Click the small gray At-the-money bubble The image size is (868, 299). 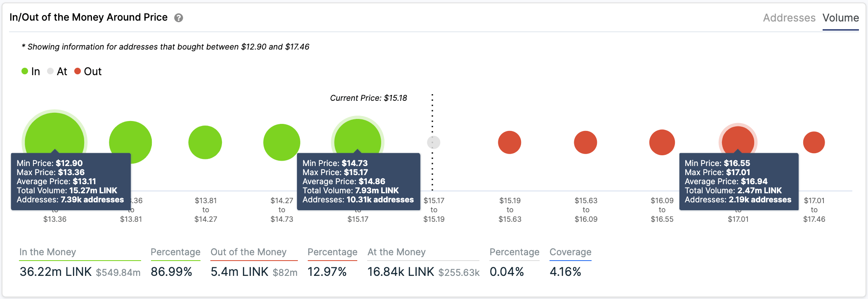[434, 142]
